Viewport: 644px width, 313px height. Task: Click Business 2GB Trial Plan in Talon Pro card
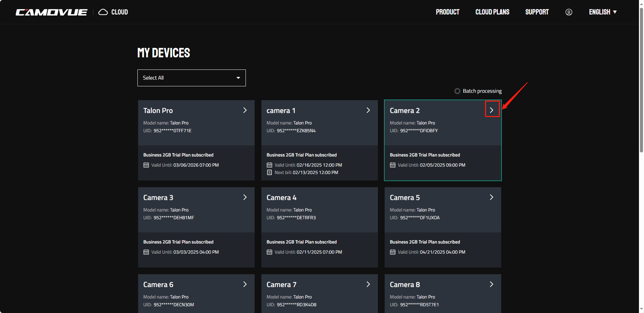pyautogui.click(x=179, y=155)
